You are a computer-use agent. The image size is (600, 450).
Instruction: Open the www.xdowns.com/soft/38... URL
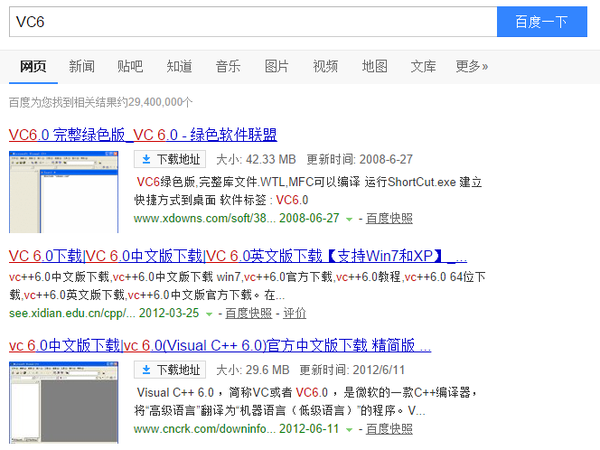point(204,218)
